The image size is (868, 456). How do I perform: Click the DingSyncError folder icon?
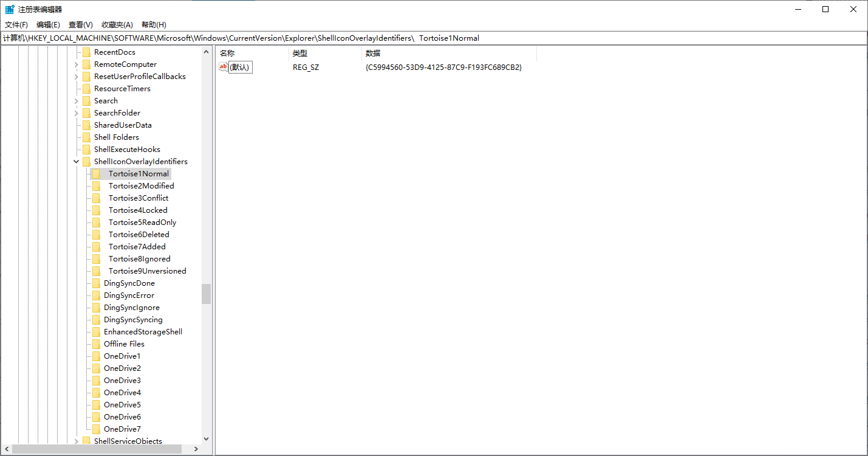tap(96, 295)
